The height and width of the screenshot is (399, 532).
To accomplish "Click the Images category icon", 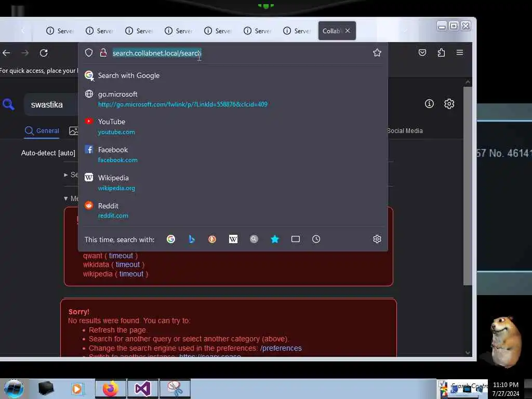I will (x=73, y=131).
